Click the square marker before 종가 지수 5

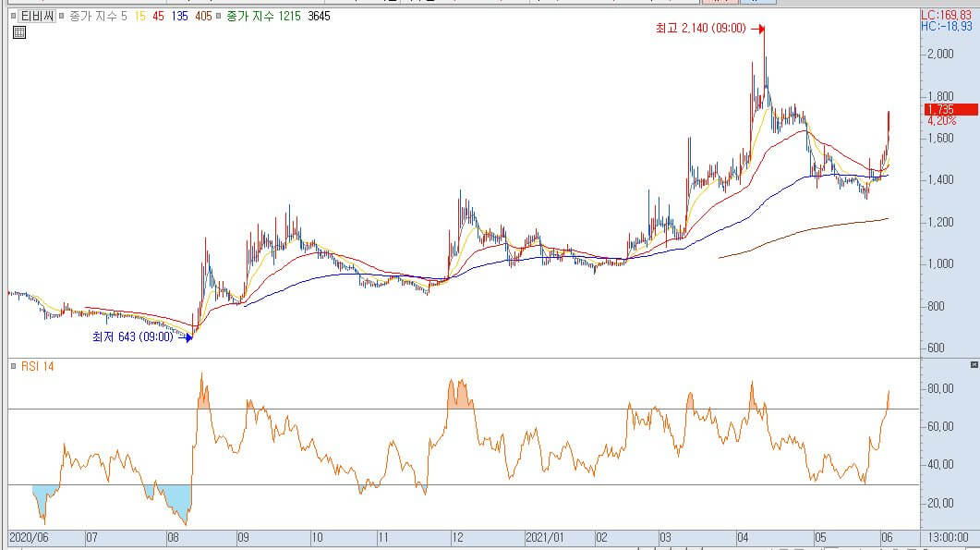pos(61,17)
